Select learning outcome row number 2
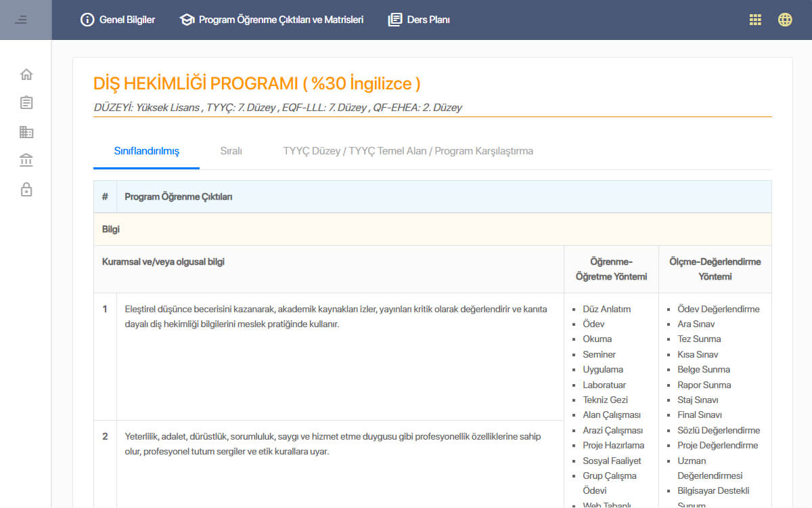Viewport: 812px width, 508px height. [329, 464]
